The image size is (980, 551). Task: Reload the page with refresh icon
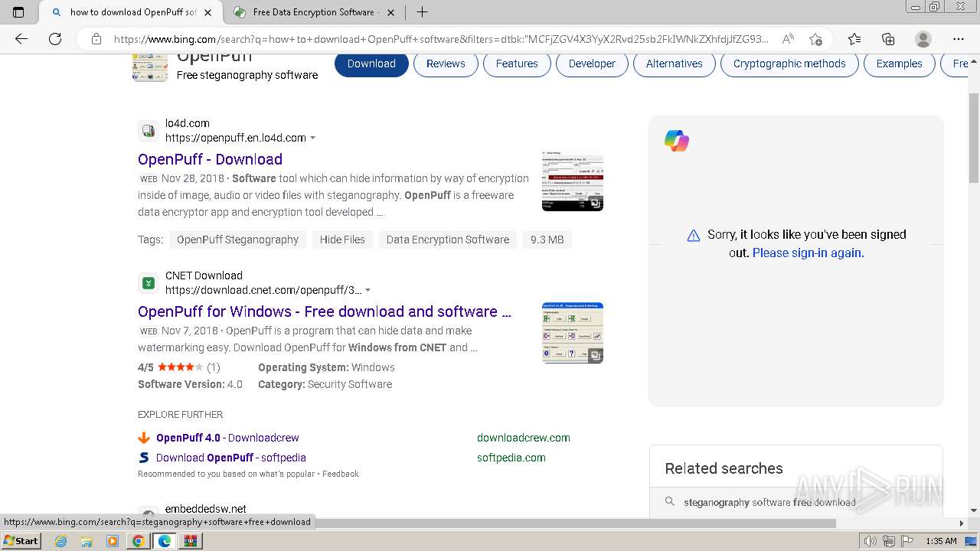click(x=55, y=39)
